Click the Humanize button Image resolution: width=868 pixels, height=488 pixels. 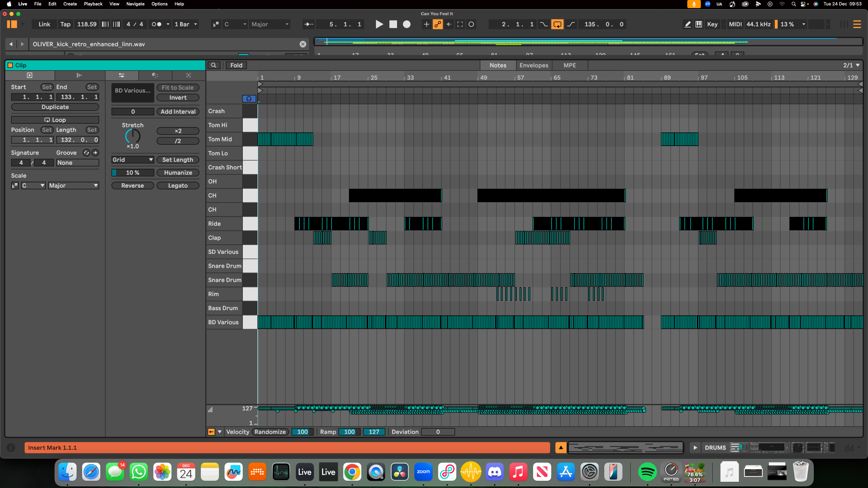[178, 173]
